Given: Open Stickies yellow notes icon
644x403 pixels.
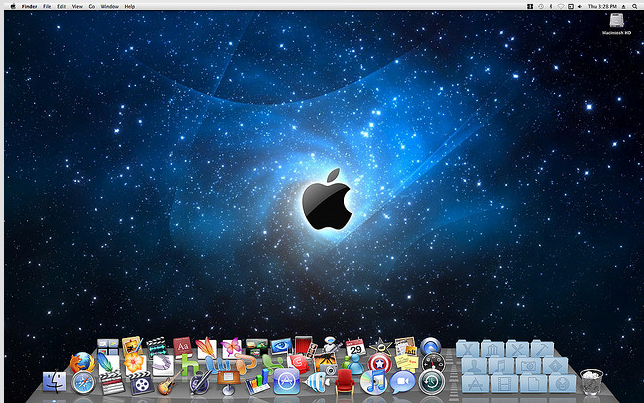Looking at the screenshot, I should [x=406, y=364].
